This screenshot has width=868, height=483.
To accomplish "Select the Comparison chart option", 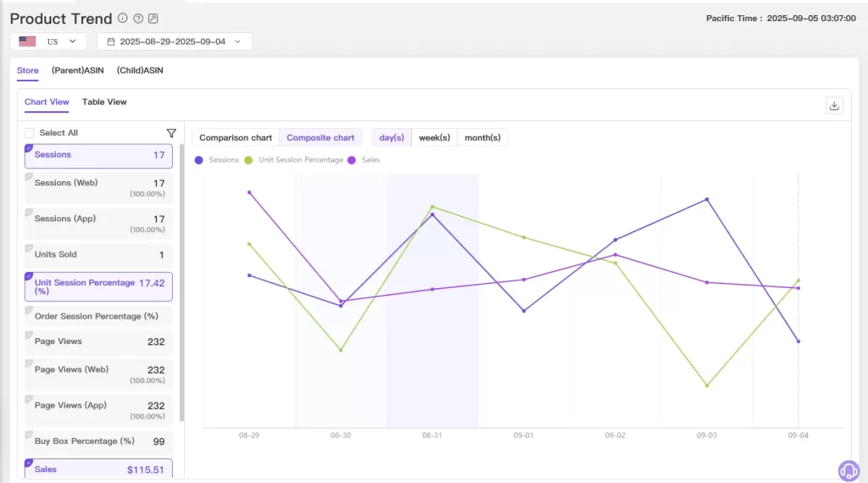I will tap(236, 138).
